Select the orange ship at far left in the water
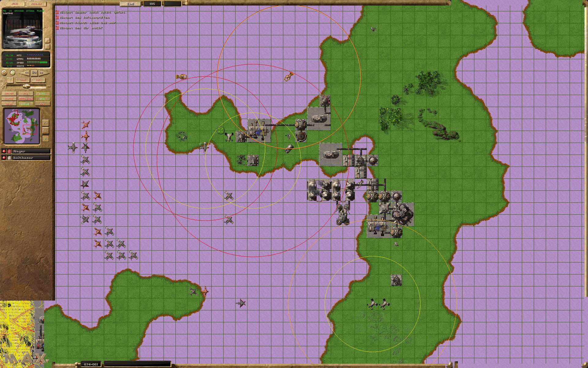588x368 pixels. pos(181,77)
